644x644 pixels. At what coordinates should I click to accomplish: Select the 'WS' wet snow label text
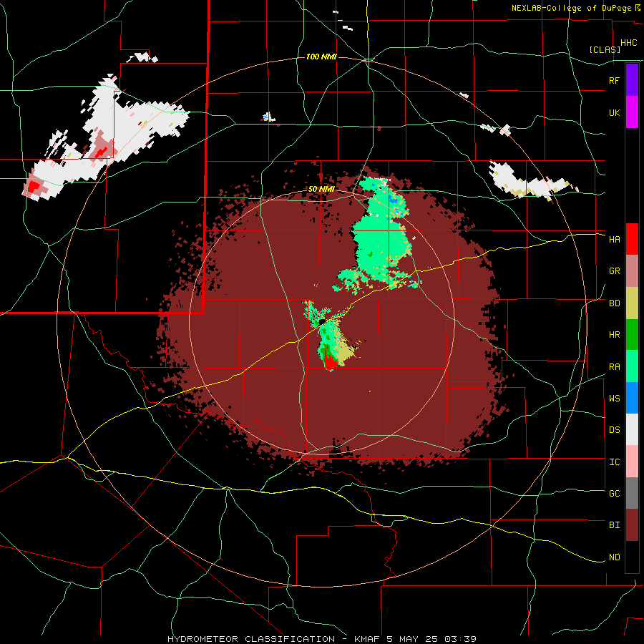click(614, 398)
